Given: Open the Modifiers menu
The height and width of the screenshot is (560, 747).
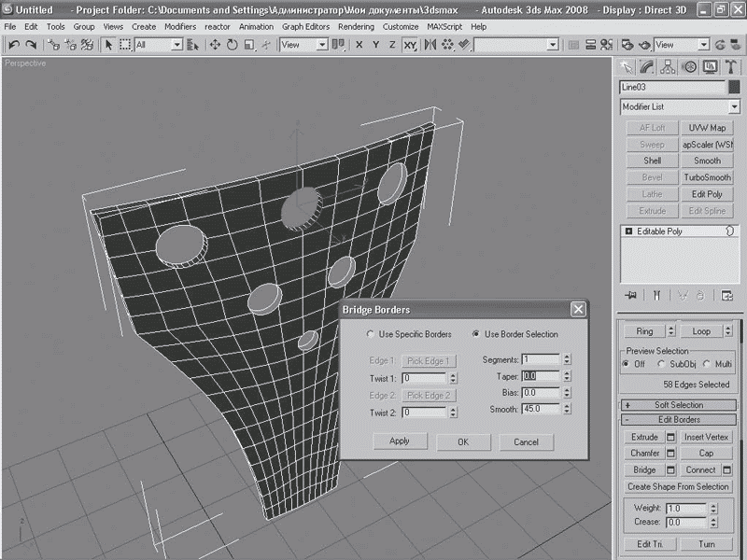Looking at the screenshot, I should [180, 27].
